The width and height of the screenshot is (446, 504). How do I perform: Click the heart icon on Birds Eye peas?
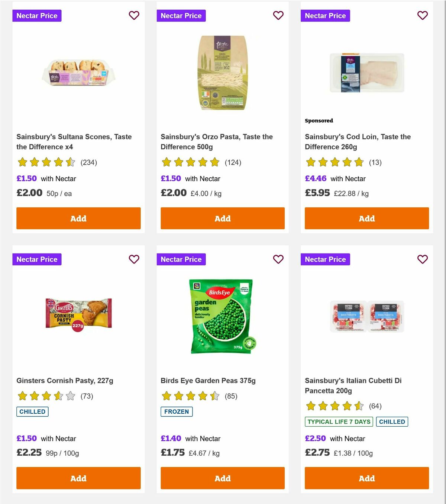point(278,259)
